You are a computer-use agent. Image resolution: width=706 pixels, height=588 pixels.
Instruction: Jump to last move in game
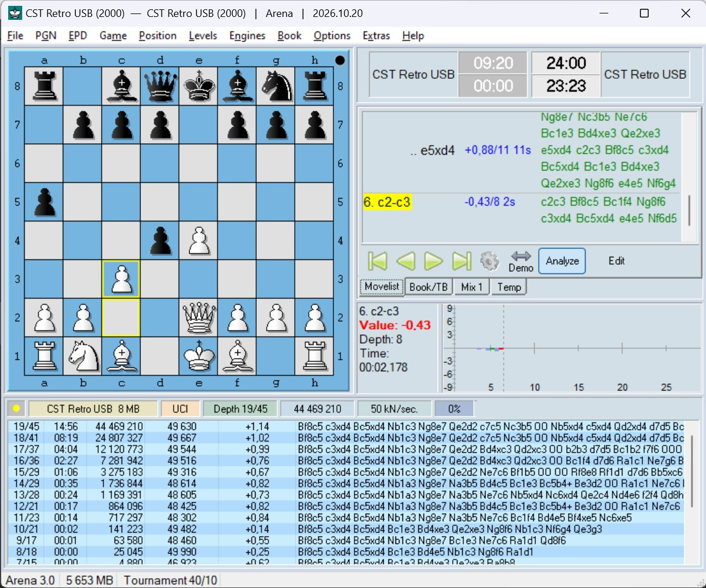[462, 261]
